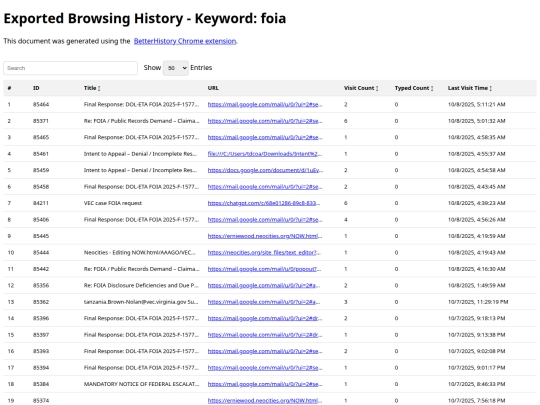Click the # column header

point(9,88)
